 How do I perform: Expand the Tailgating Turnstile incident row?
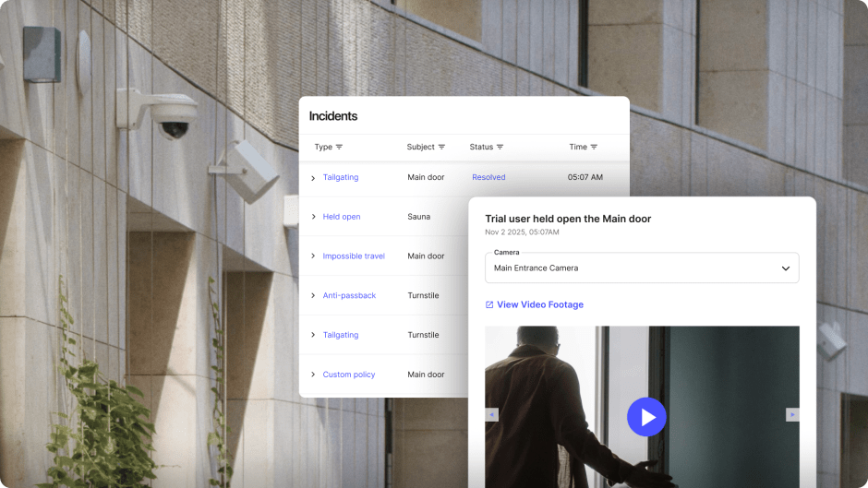click(x=313, y=335)
